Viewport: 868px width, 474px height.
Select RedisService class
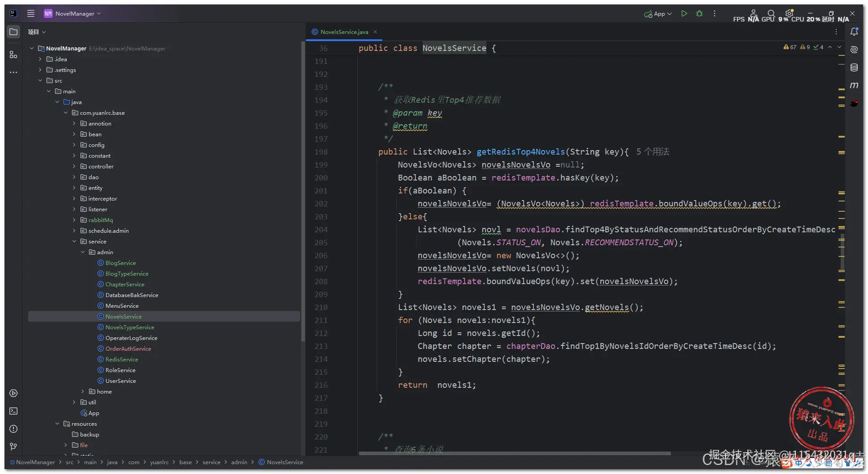[122, 359]
